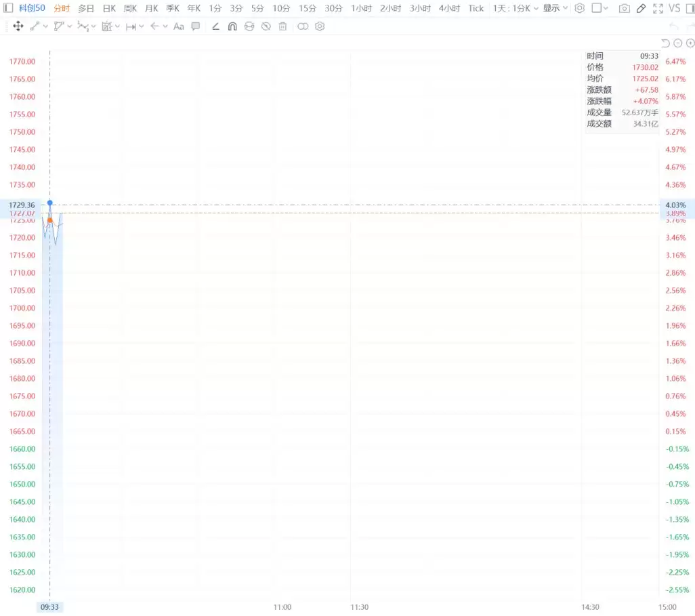
Task: Select the angle line tool
Action: point(215,26)
